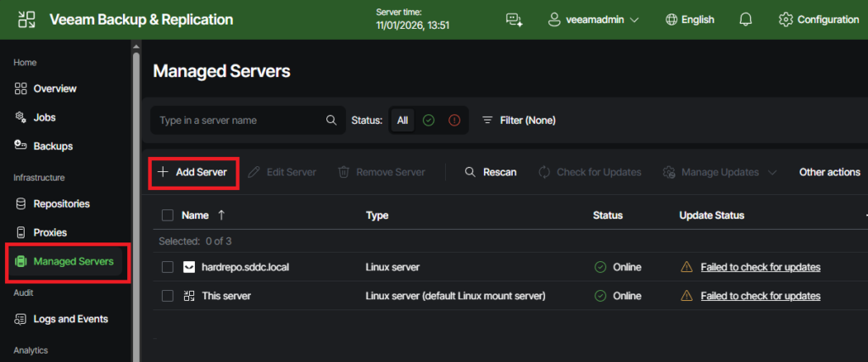The height and width of the screenshot is (362, 868).
Task: Go to Repositories in the sidebar
Action: 61,203
